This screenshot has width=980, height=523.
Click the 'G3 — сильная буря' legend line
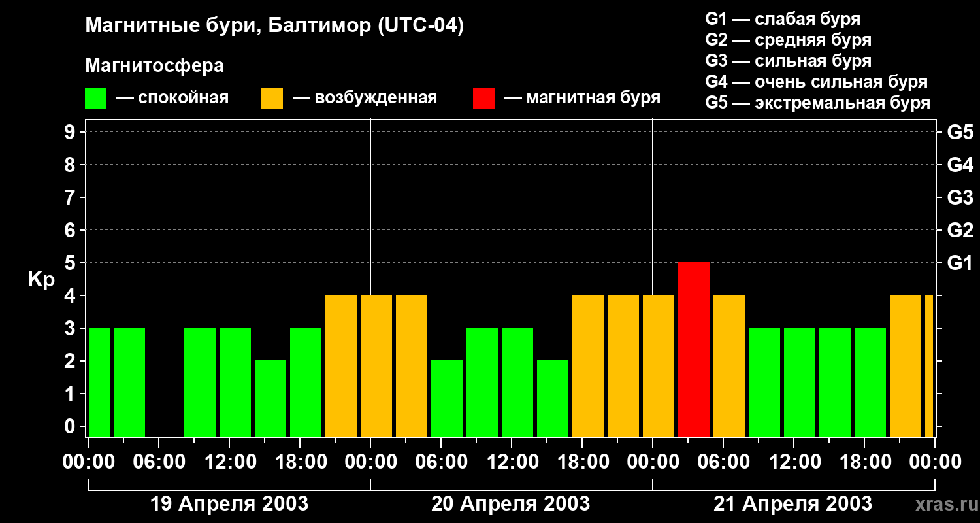click(788, 61)
